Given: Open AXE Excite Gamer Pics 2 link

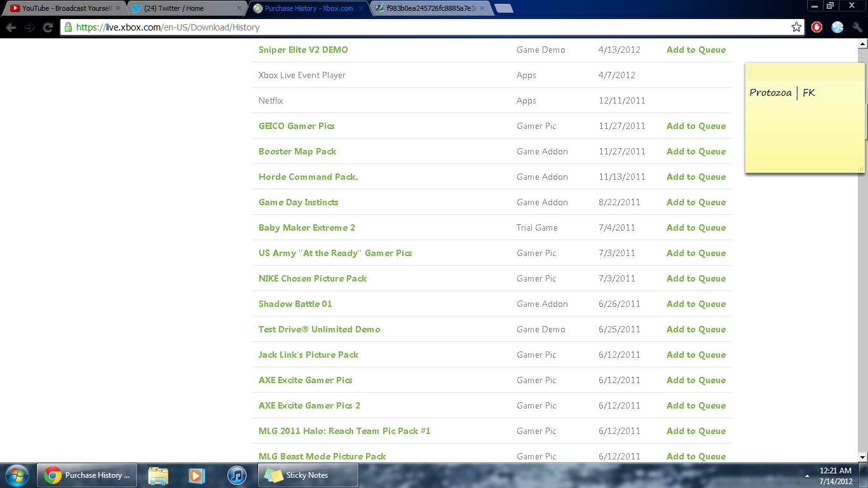Looking at the screenshot, I should (x=309, y=405).
